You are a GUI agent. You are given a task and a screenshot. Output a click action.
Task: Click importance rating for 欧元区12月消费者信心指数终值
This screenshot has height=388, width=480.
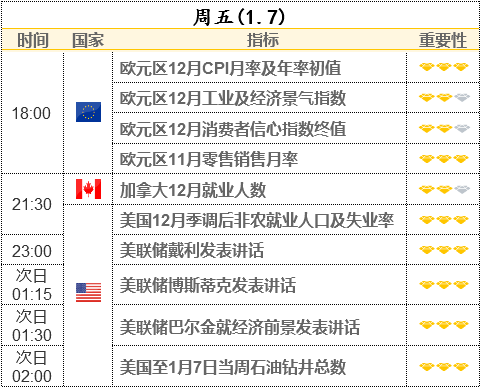pyautogui.click(x=444, y=128)
